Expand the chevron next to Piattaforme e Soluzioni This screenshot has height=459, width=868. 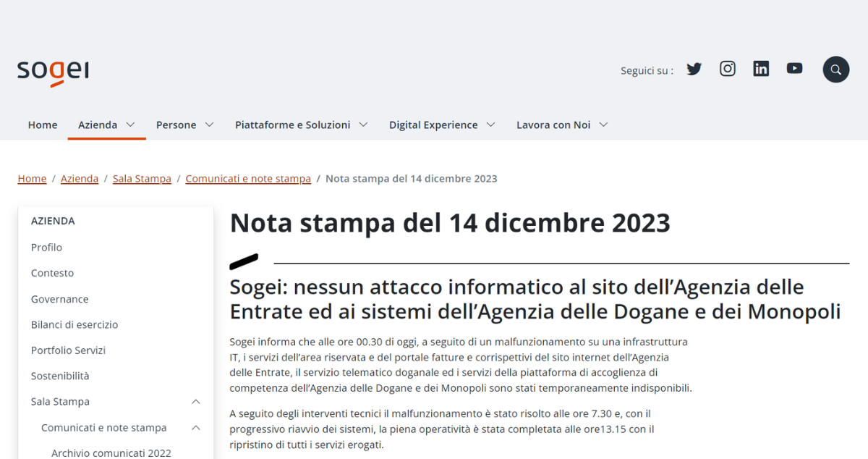pos(363,125)
